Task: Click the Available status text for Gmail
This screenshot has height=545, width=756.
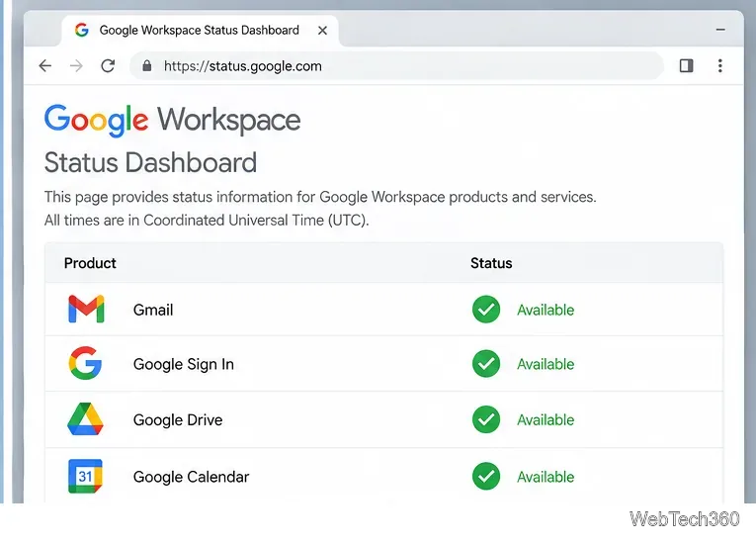Action: (546, 310)
